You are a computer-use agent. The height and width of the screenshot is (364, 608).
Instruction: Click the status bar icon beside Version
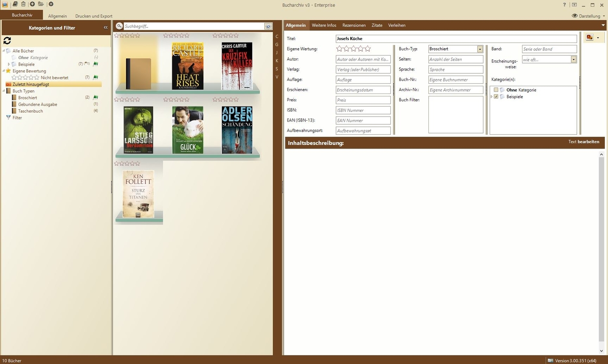[x=550, y=360]
